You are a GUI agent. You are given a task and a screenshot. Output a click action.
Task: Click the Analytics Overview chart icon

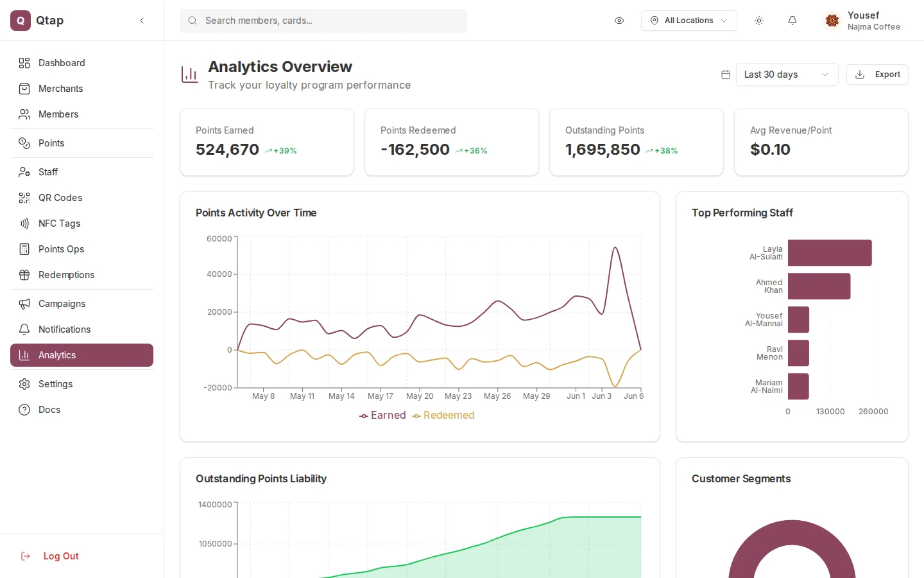pos(190,74)
